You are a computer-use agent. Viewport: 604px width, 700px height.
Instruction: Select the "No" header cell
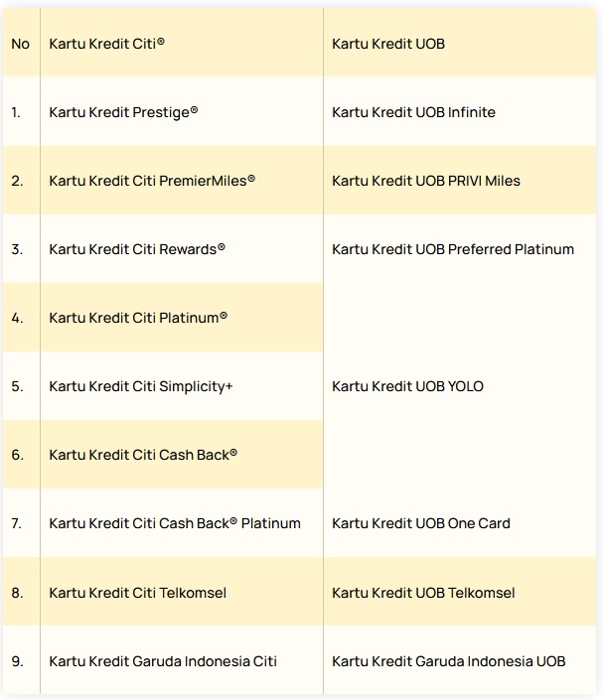(21, 44)
